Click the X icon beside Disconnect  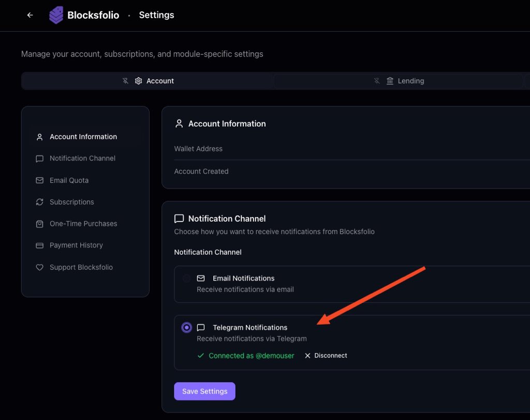pyautogui.click(x=307, y=355)
